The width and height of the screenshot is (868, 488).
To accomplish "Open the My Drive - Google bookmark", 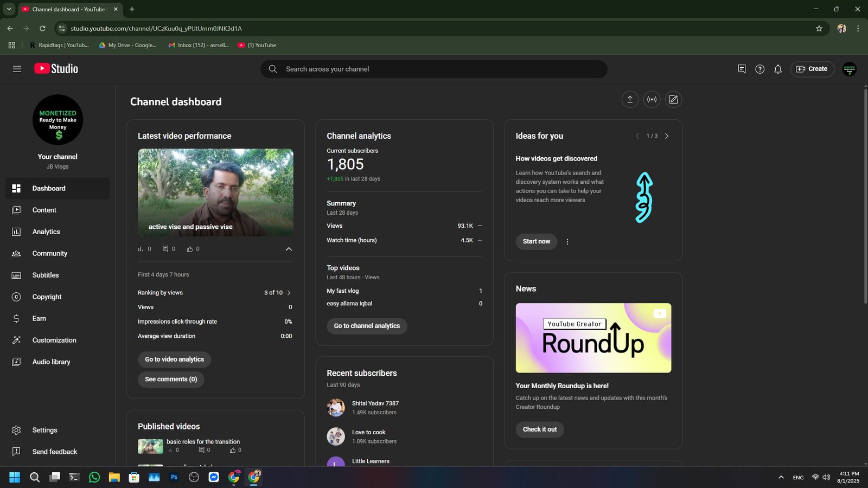I will click(128, 45).
